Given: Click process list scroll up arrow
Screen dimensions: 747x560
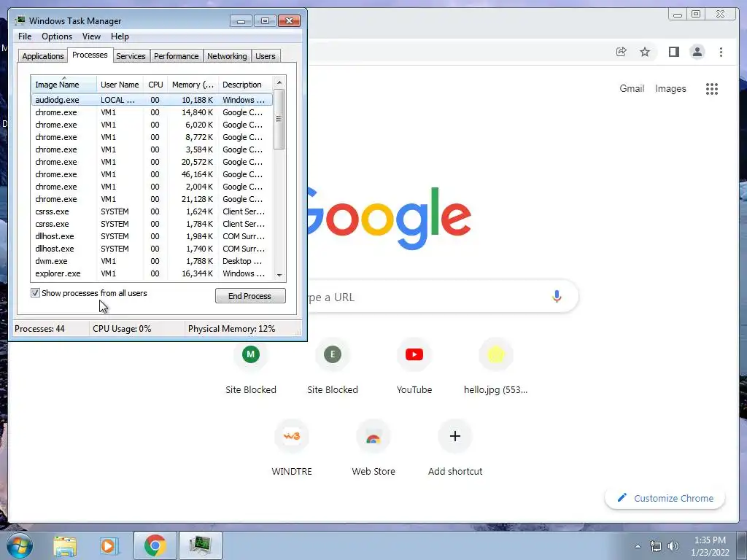Looking at the screenshot, I should 279,82.
